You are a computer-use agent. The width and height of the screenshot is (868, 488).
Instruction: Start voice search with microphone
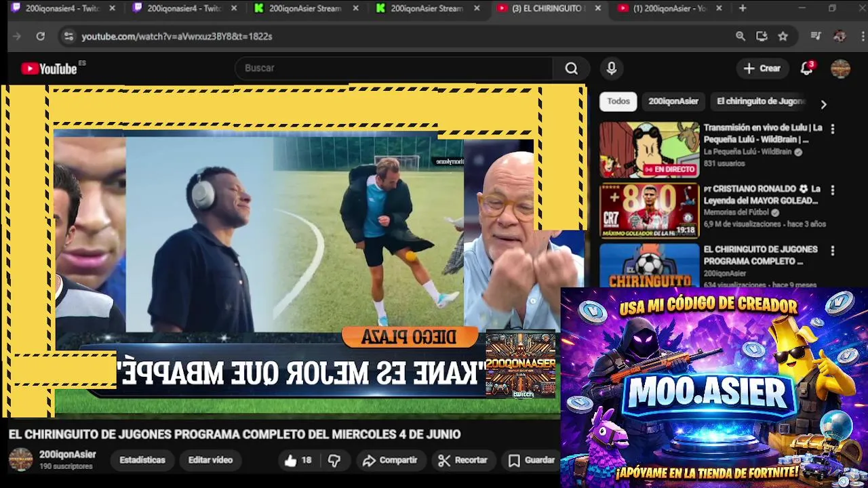point(612,68)
